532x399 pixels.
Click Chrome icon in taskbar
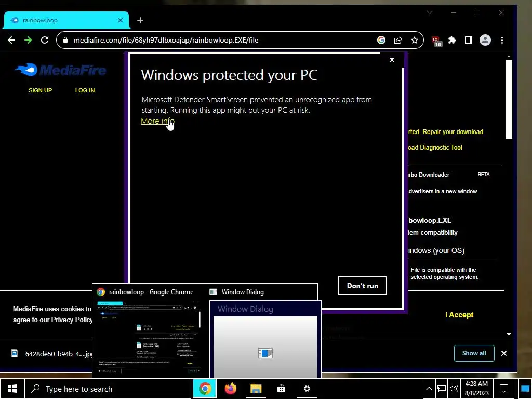coord(205,389)
